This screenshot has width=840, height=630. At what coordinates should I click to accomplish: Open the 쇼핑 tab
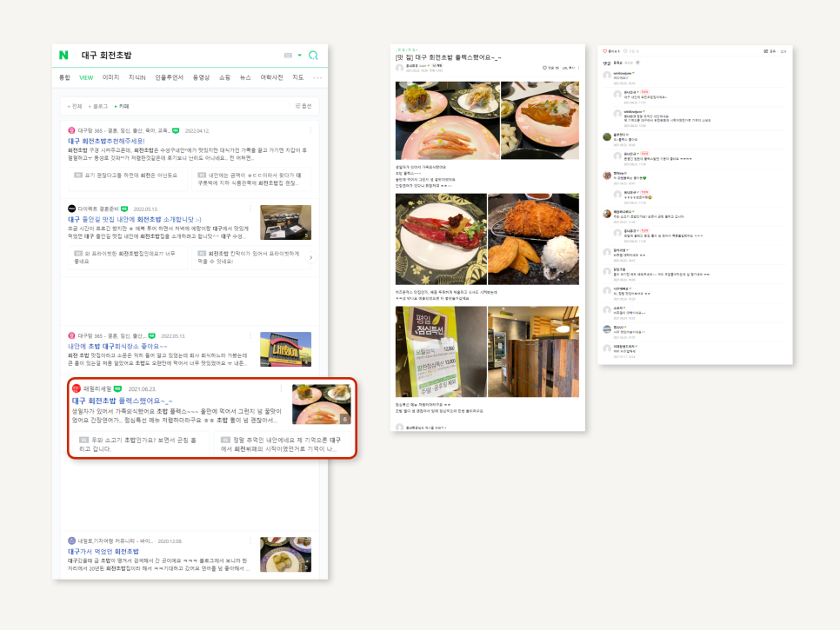[x=224, y=77]
